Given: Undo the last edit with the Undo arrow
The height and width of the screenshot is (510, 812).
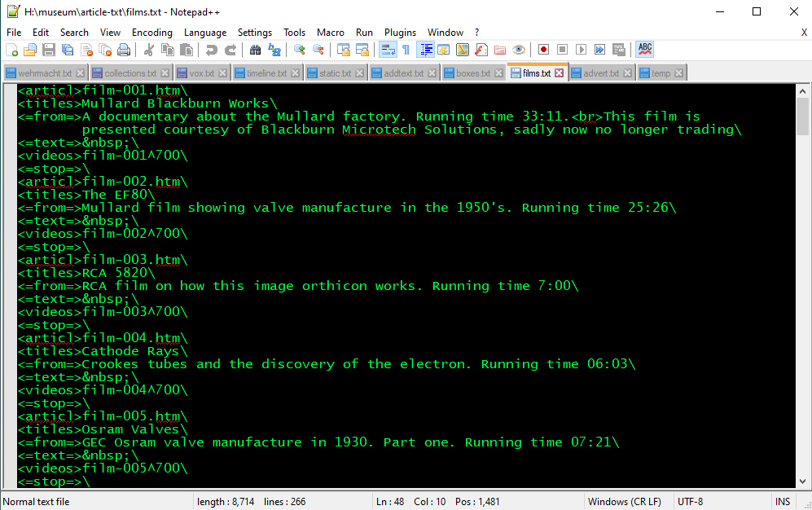Looking at the screenshot, I should (x=211, y=50).
